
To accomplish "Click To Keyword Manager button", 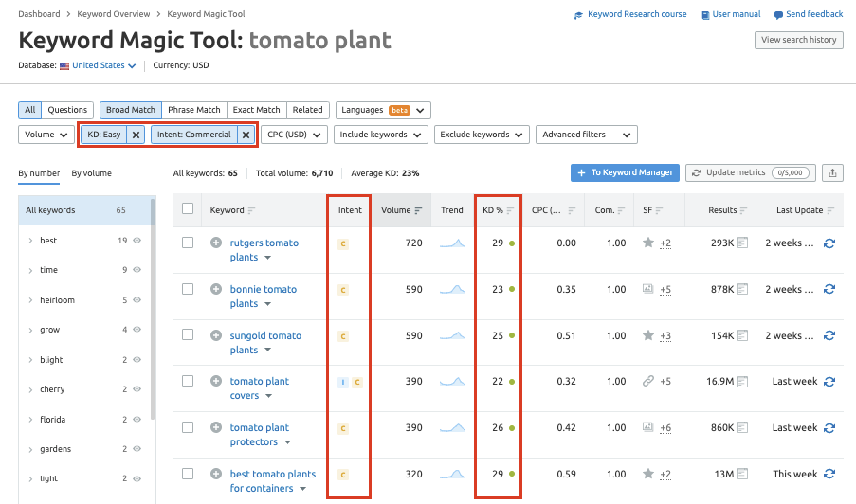I will (x=625, y=173).
